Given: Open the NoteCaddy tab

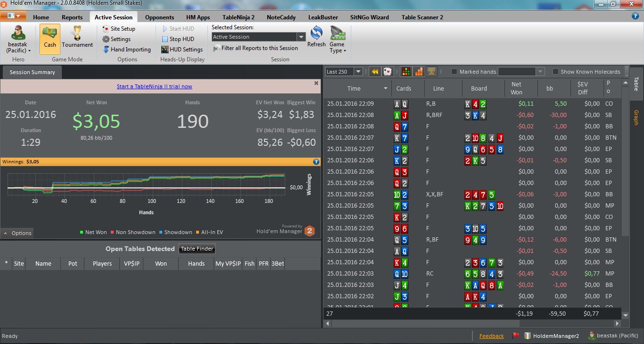Looking at the screenshot, I should (x=281, y=17).
